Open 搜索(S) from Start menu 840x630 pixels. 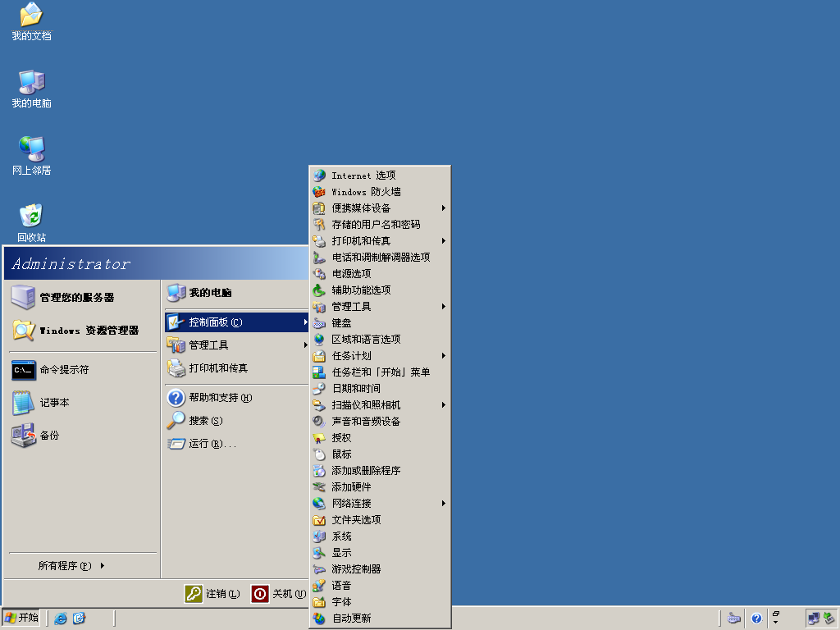tap(236, 421)
